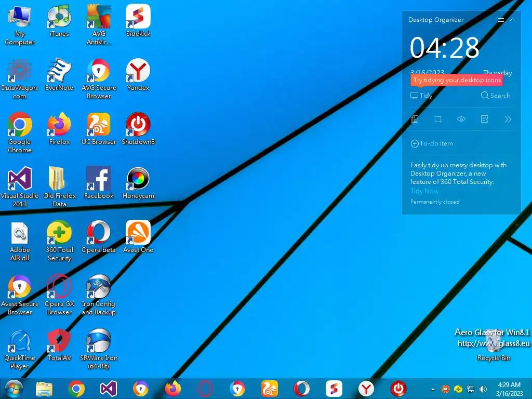The width and height of the screenshot is (532, 399).
Task: Open Avast One desktop icon
Action: (x=138, y=237)
